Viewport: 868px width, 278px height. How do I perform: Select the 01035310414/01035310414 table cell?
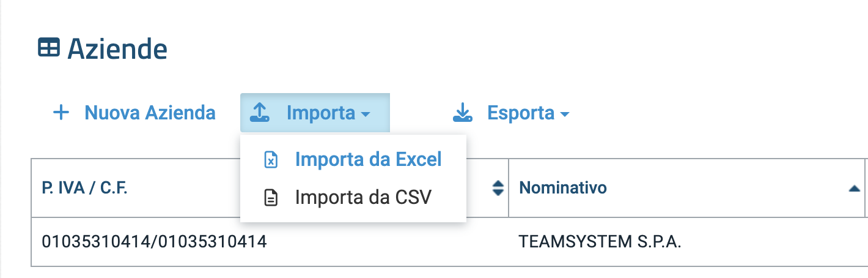pos(154,242)
